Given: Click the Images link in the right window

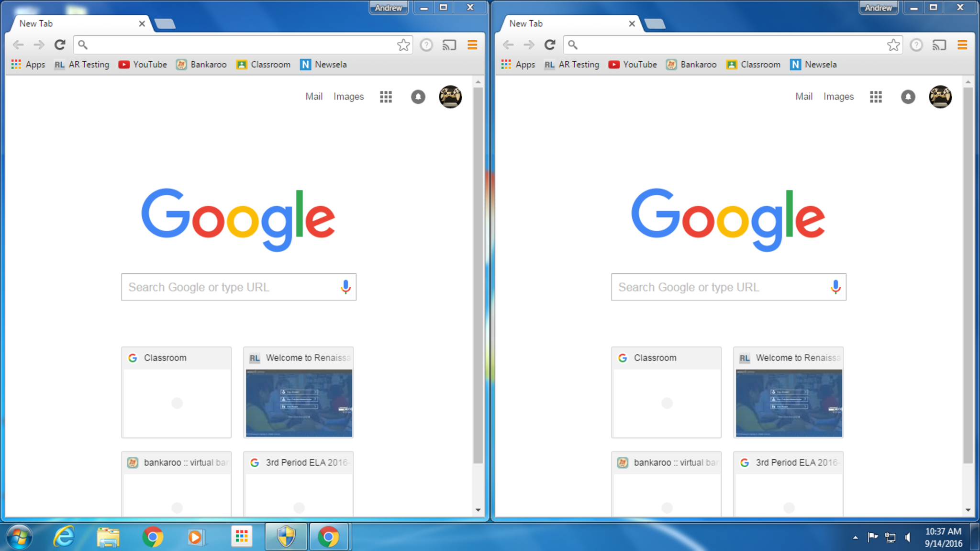Looking at the screenshot, I should pos(838,97).
